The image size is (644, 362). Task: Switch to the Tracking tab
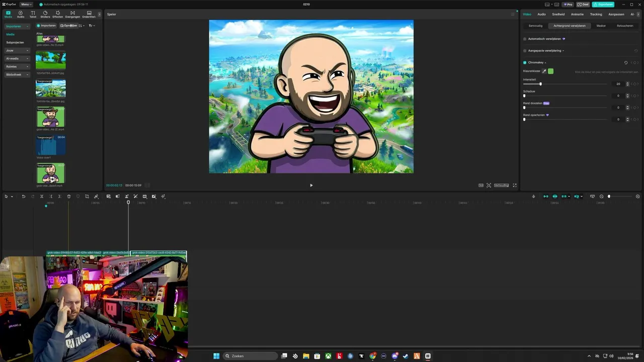point(596,14)
